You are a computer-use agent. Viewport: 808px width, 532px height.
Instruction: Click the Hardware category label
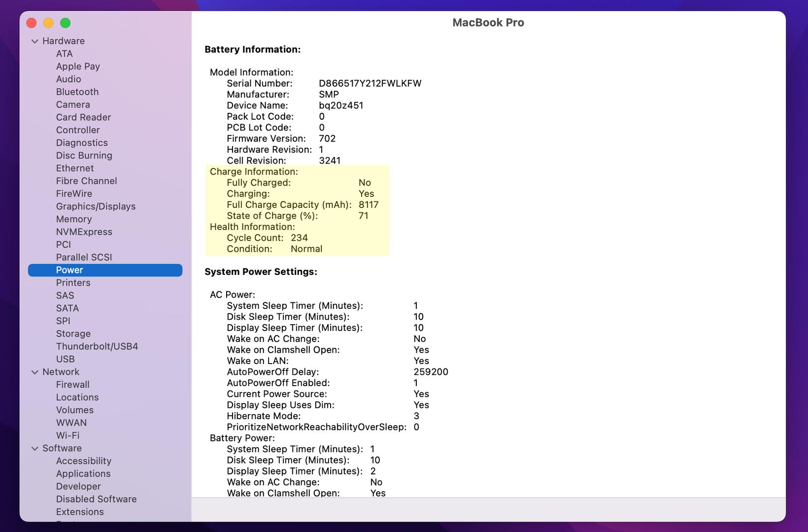[64, 41]
